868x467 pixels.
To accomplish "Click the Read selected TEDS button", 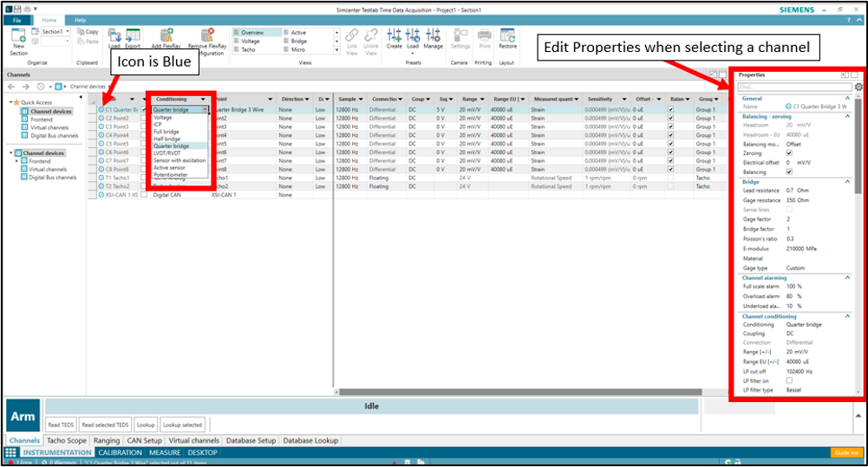I will [105, 425].
